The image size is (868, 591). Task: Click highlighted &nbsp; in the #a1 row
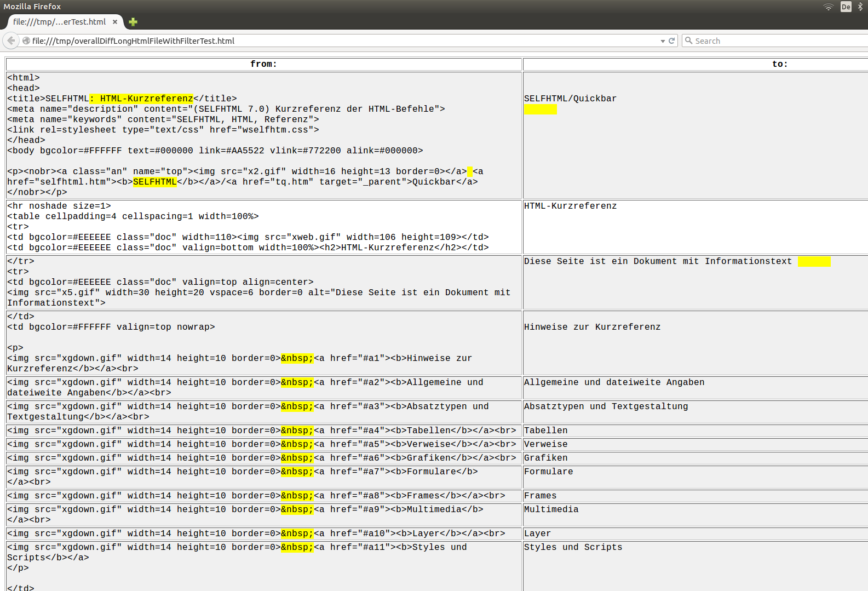click(x=297, y=358)
